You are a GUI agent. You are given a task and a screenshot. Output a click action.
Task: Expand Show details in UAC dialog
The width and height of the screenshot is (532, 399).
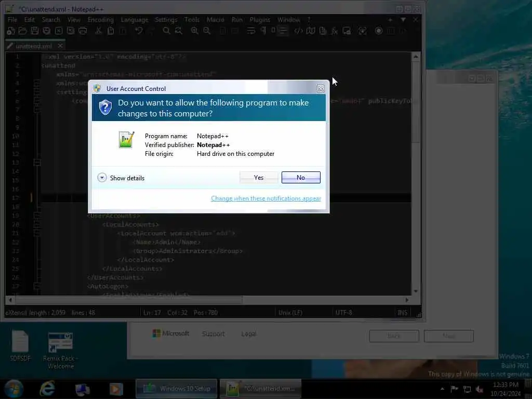click(x=121, y=178)
